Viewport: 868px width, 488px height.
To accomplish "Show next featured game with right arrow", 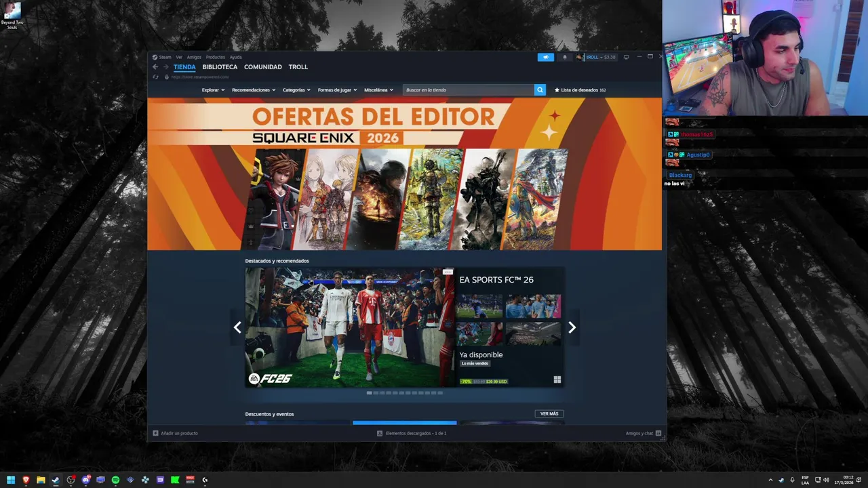I will 572,327.
